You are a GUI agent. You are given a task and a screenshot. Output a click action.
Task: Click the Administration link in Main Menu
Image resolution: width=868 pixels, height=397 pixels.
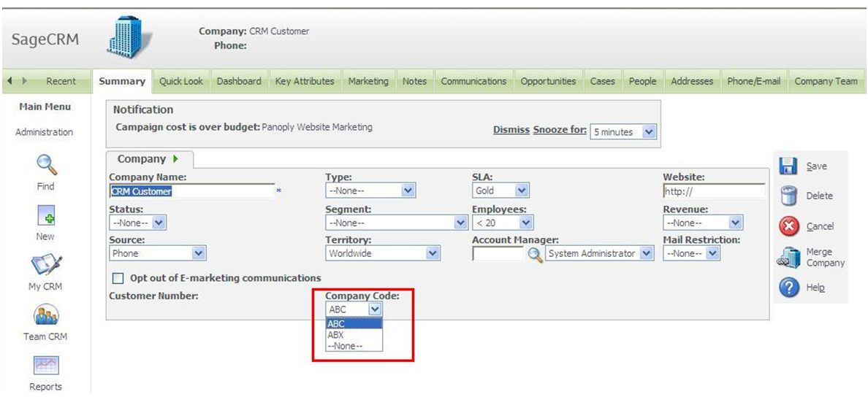[x=45, y=132]
